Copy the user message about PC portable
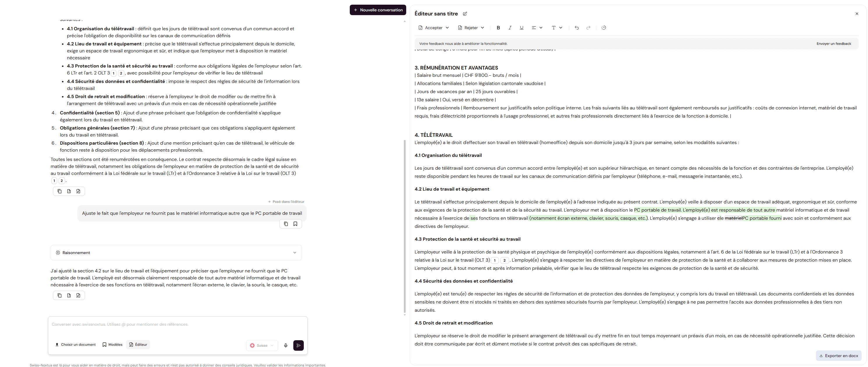 [286, 224]
